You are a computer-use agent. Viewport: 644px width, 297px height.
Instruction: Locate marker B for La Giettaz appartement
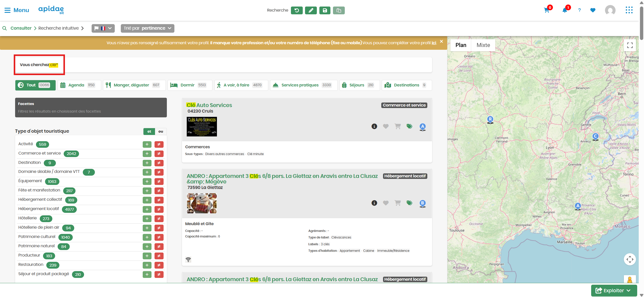[x=423, y=203]
